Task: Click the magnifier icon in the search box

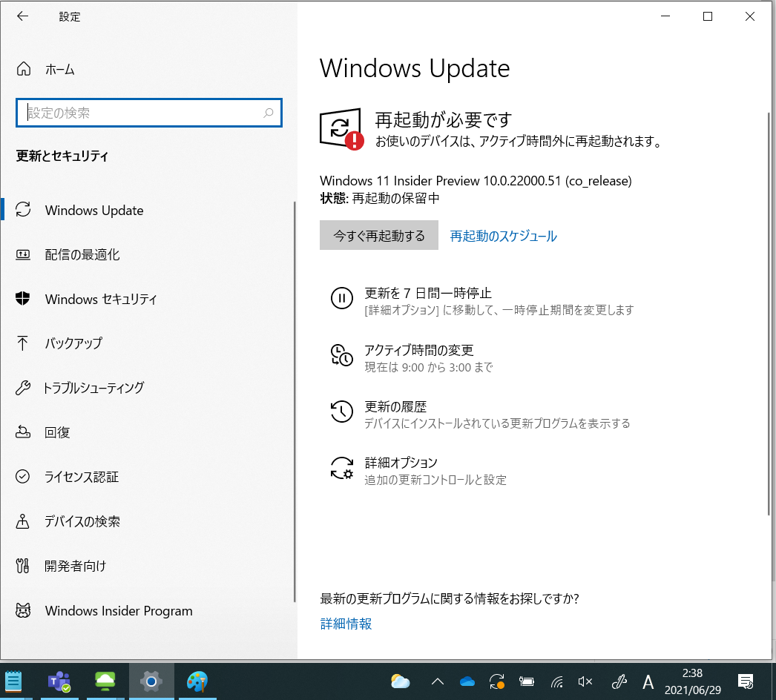Action: 269,113
